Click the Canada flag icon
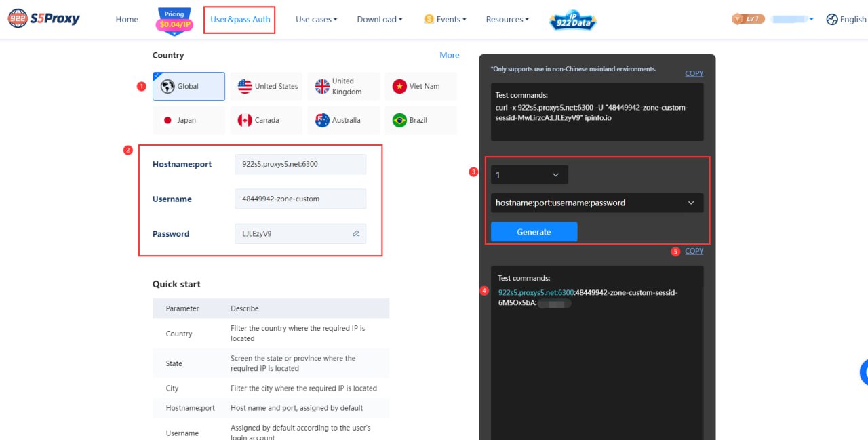This screenshot has height=440, width=868. coord(245,120)
